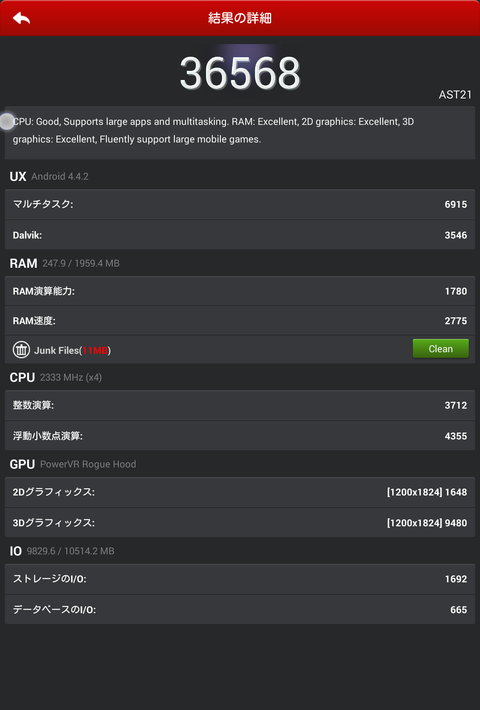
Task: Click the Junk Files trash icon
Action: [x=21, y=350]
